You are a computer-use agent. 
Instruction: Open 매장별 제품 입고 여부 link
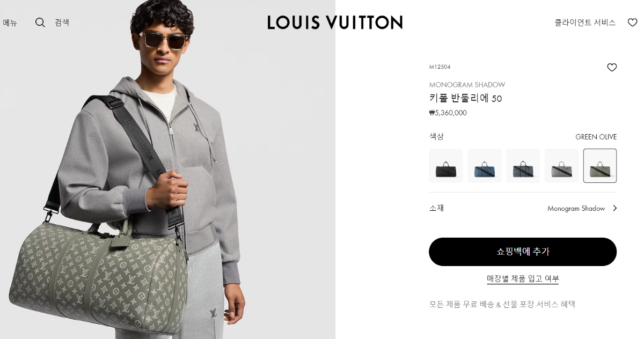(x=523, y=278)
